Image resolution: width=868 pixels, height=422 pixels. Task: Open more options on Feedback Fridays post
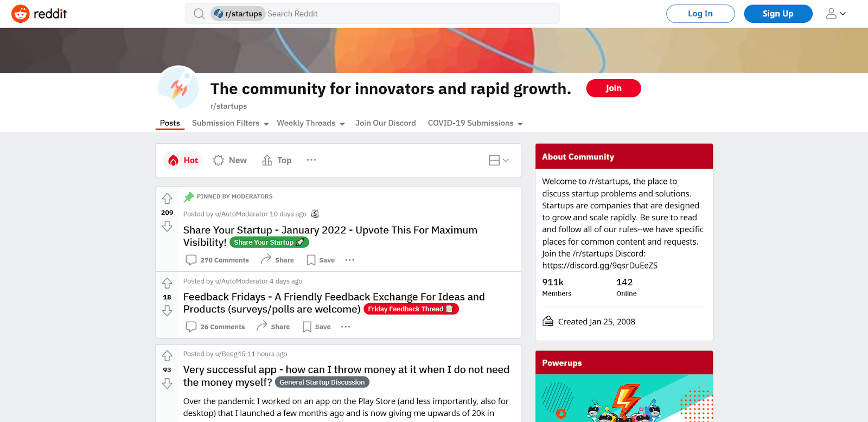pyautogui.click(x=346, y=327)
